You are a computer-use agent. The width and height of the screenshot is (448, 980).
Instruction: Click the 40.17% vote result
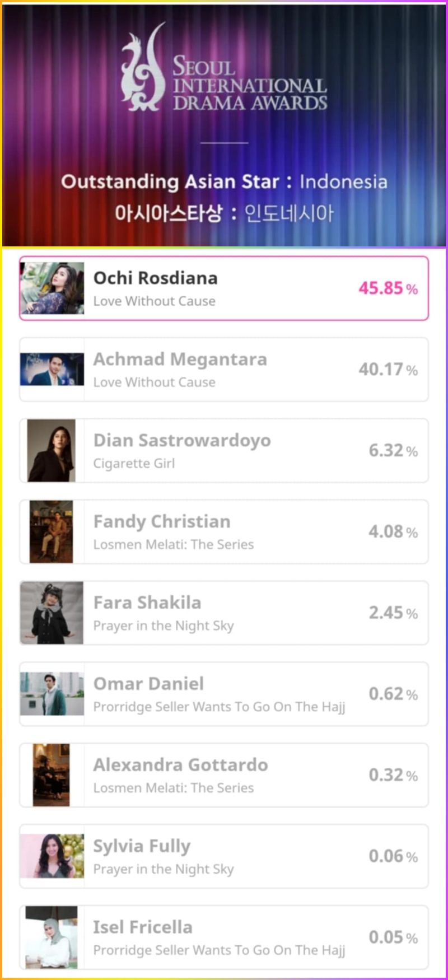[x=388, y=370]
